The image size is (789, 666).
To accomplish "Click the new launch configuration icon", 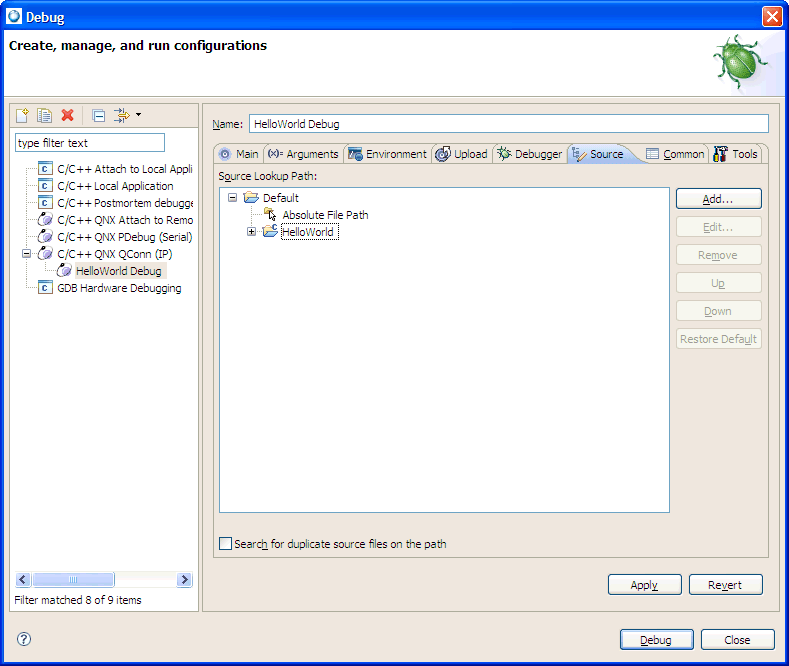I will pos(23,116).
